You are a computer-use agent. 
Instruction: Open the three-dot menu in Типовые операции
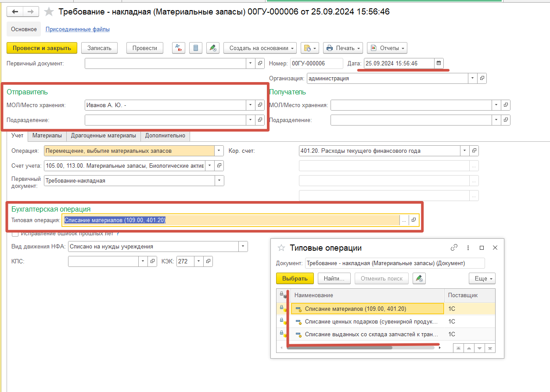pos(468,248)
